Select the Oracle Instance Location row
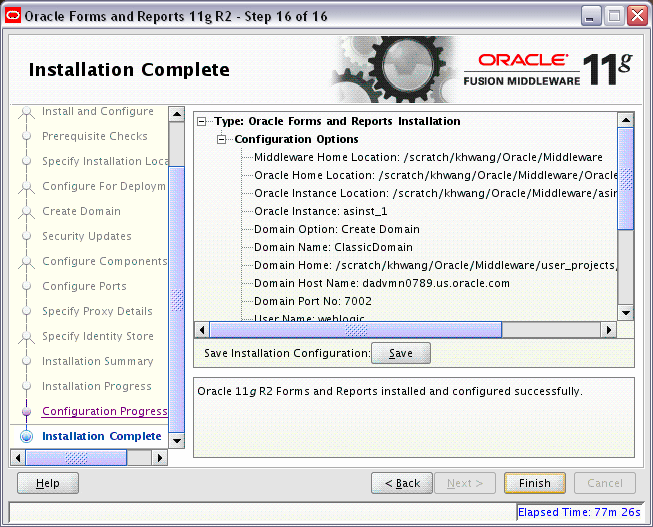Image resolution: width=653 pixels, height=527 pixels. pos(436,193)
